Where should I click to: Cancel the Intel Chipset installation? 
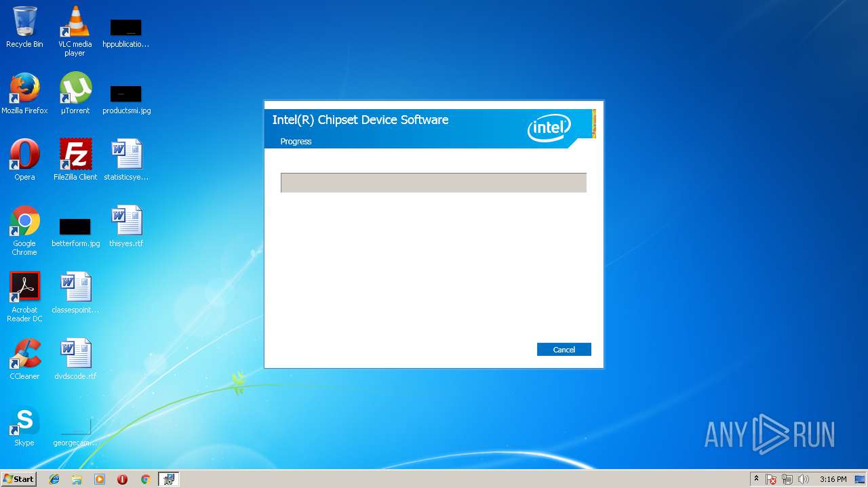tap(564, 350)
